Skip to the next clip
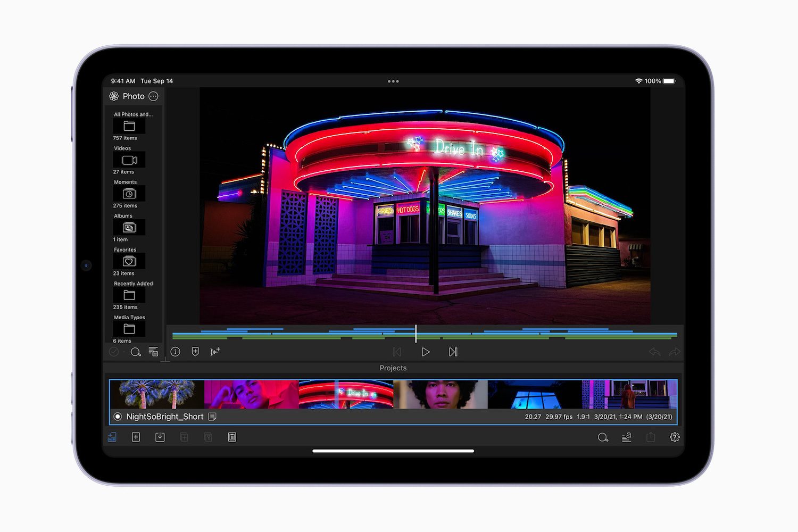 (x=453, y=352)
